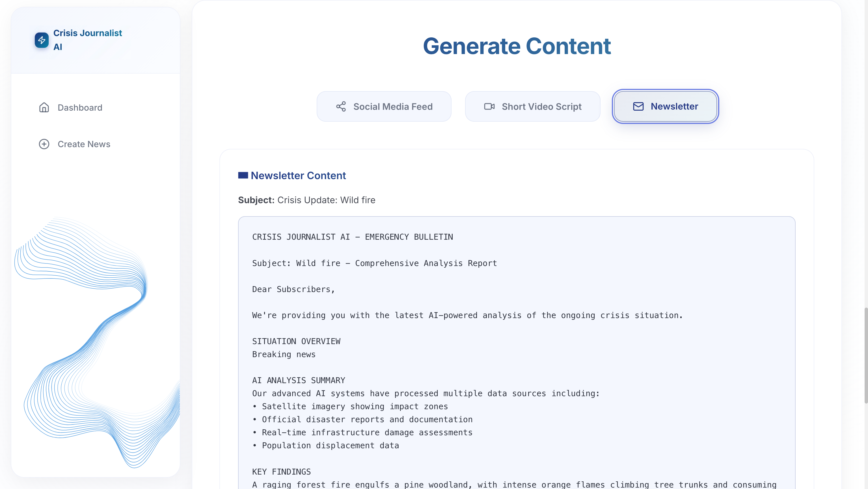Click the video camera icon on Short Video Script
Viewport: 868px width, 489px height.
(489, 107)
